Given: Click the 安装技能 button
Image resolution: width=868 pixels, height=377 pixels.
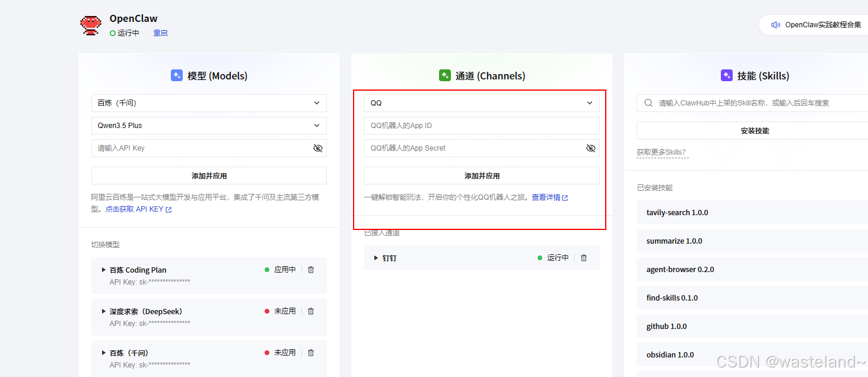Looking at the screenshot, I should click(x=755, y=130).
